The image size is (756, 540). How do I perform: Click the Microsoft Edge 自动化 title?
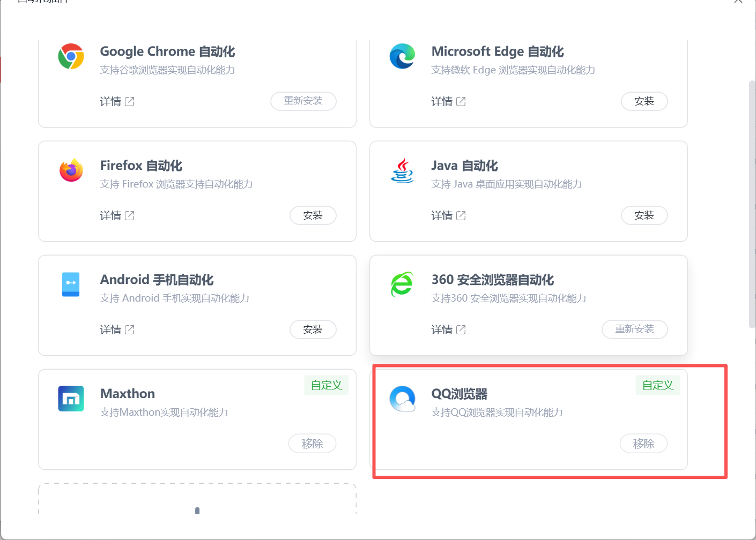tap(498, 51)
